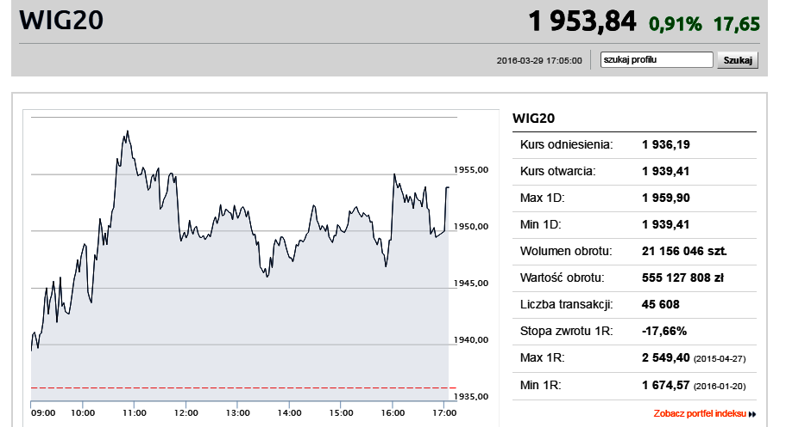Click the 13:00 time axis label
This screenshot has height=427, width=786.
tap(237, 413)
